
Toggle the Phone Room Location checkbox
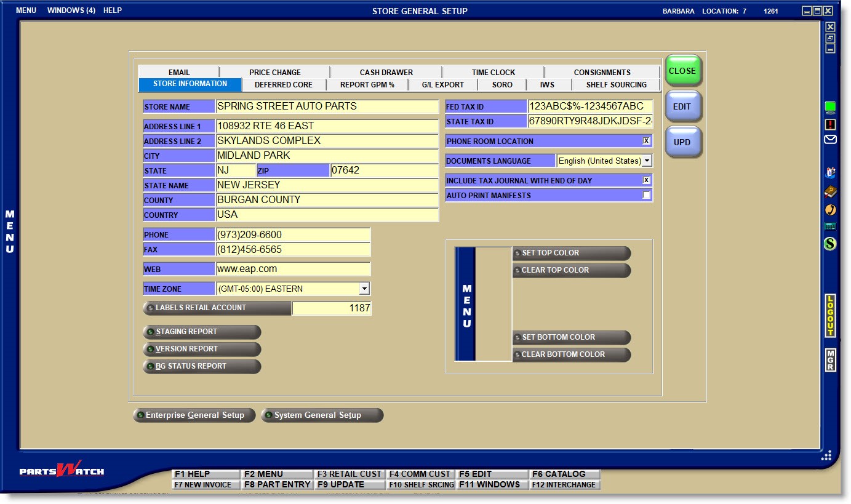coord(646,142)
